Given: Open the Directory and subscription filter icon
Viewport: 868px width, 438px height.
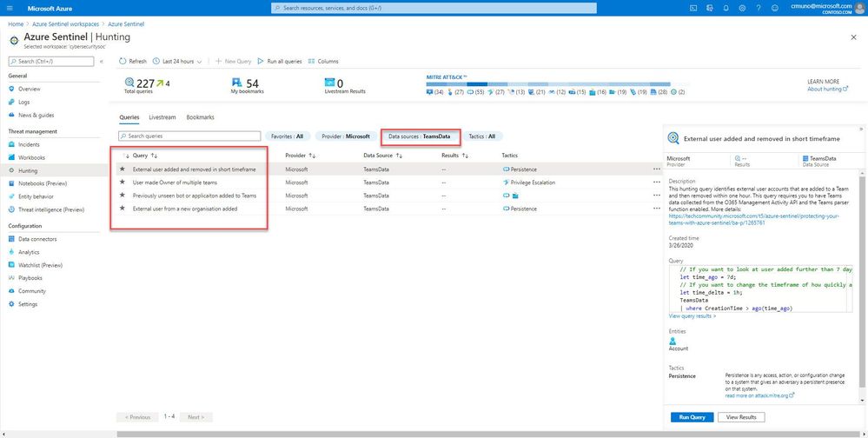Looking at the screenshot, I should (x=709, y=9).
